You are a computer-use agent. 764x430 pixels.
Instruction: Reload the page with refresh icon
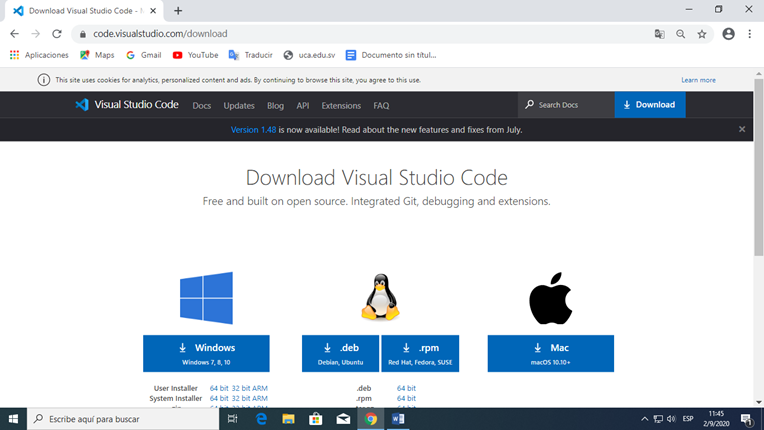[x=57, y=34]
